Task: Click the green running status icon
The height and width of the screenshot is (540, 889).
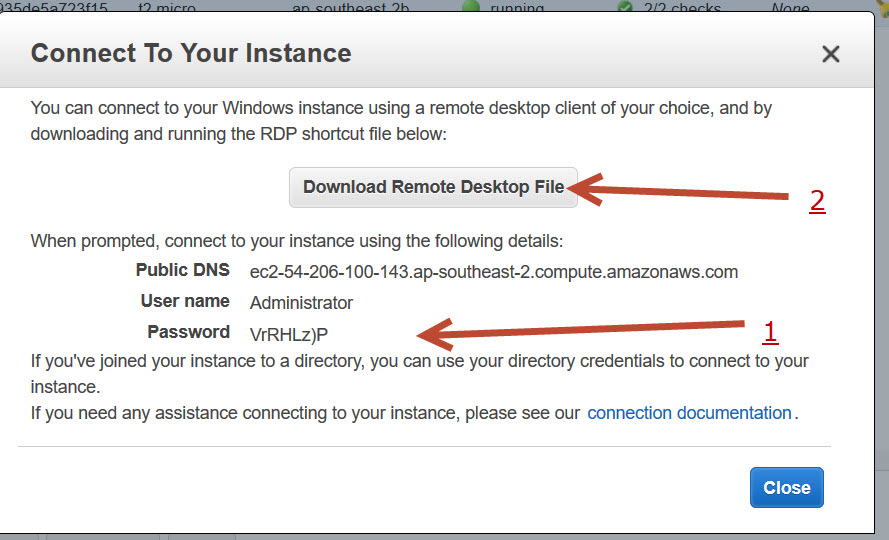Action: click(471, 6)
